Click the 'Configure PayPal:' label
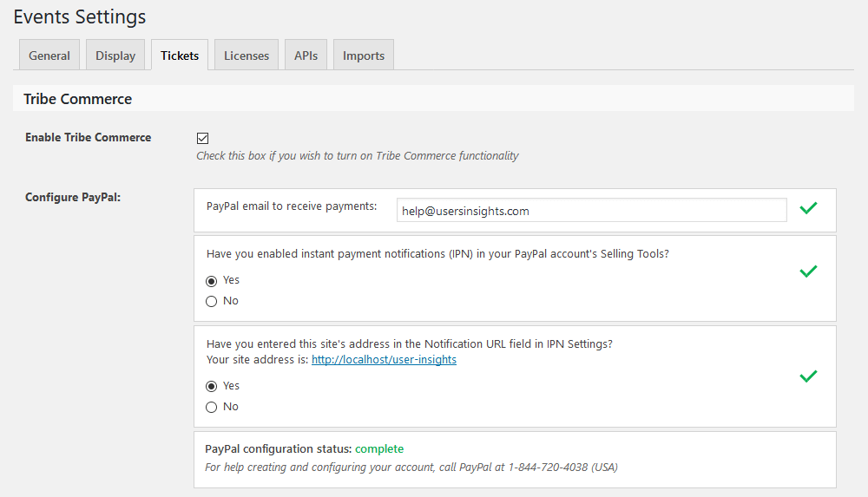 click(x=73, y=197)
